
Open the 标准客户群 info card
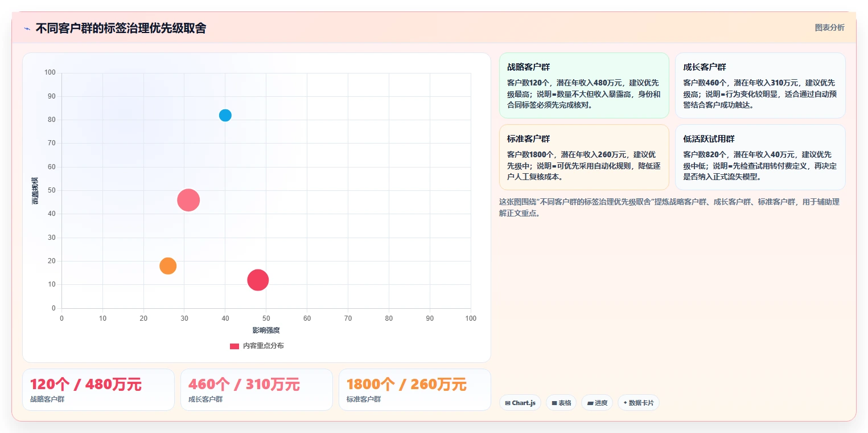(x=584, y=157)
